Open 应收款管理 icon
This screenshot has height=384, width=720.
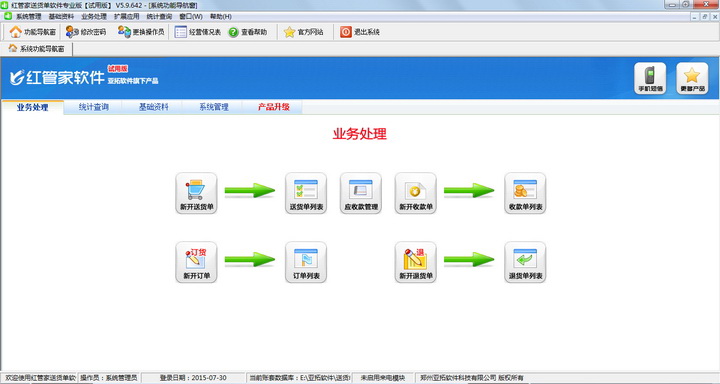click(361, 193)
